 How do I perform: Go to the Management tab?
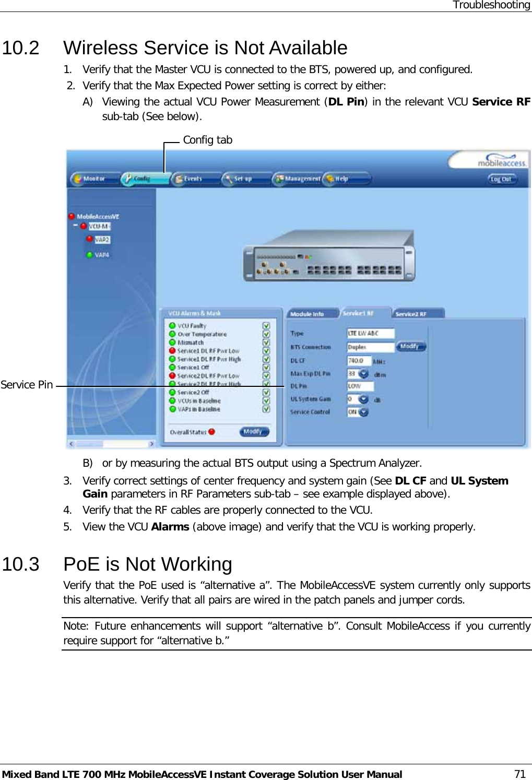pyautogui.click(x=297, y=179)
